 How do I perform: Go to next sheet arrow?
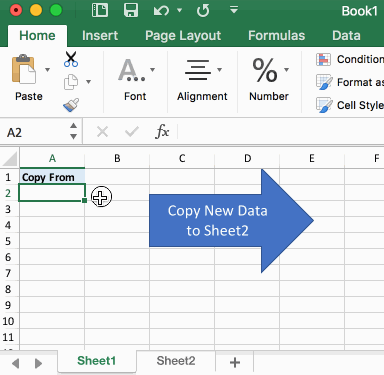coord(38,363)
